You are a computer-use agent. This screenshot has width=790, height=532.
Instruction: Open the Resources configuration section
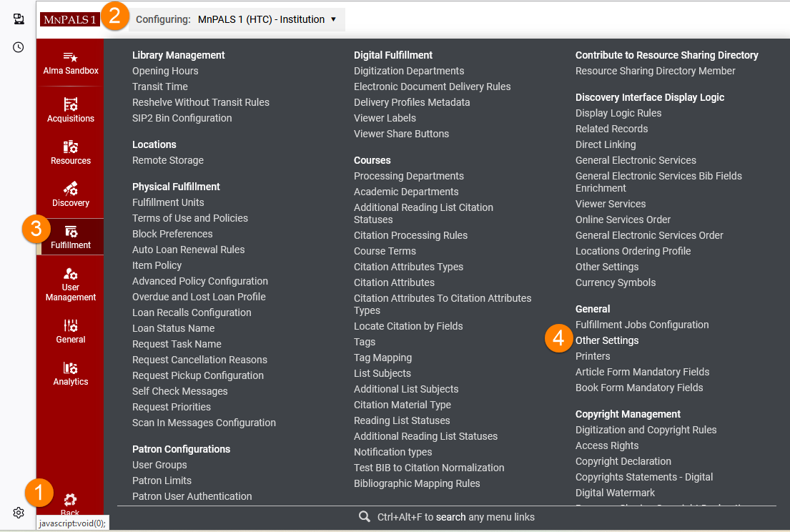(x=71, y=152)
